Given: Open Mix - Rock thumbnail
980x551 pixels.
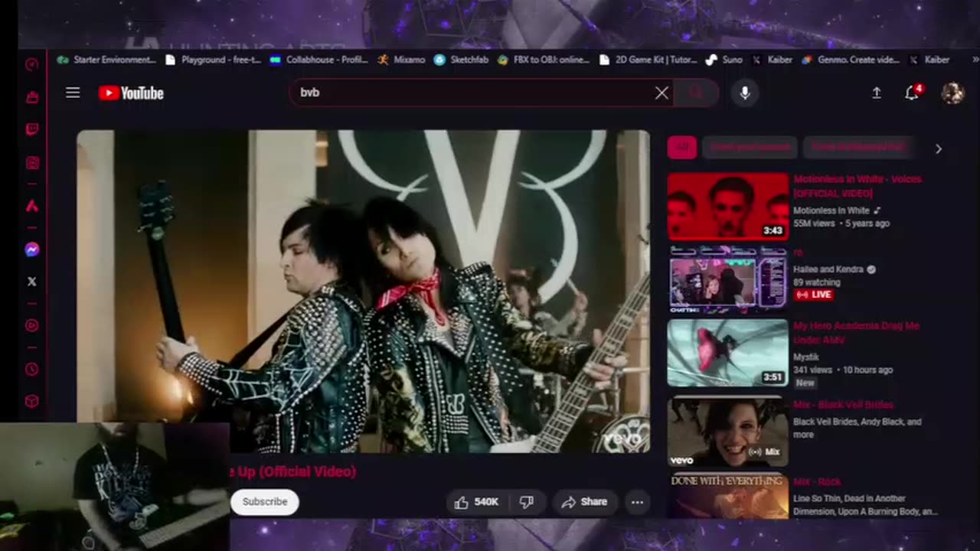Looking at the screenshot, I should click(x=727, y=496).
